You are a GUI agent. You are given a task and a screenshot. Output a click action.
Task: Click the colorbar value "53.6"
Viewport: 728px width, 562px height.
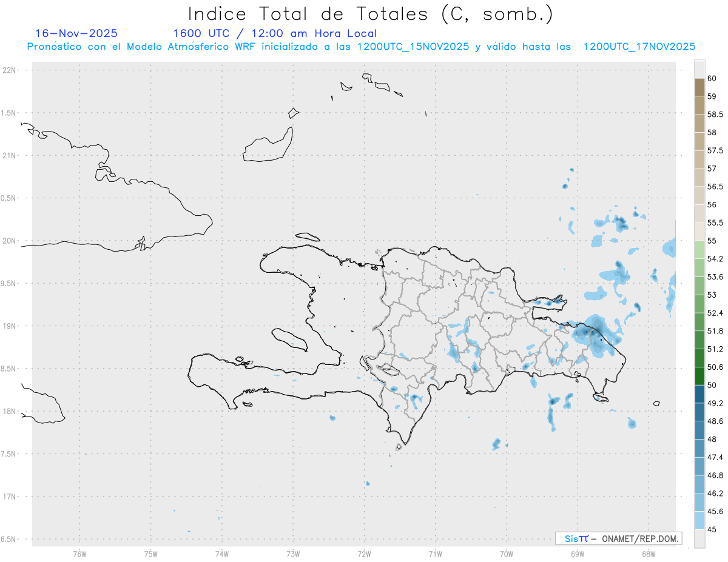(715, 277)
